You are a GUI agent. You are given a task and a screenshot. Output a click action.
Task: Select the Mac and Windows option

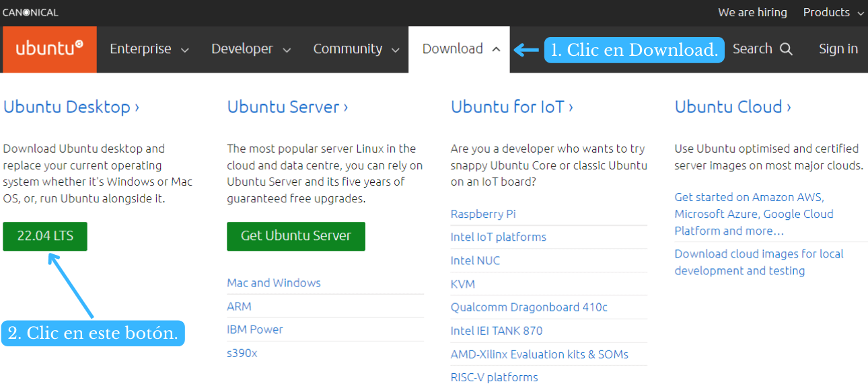[x=273, y=282]
